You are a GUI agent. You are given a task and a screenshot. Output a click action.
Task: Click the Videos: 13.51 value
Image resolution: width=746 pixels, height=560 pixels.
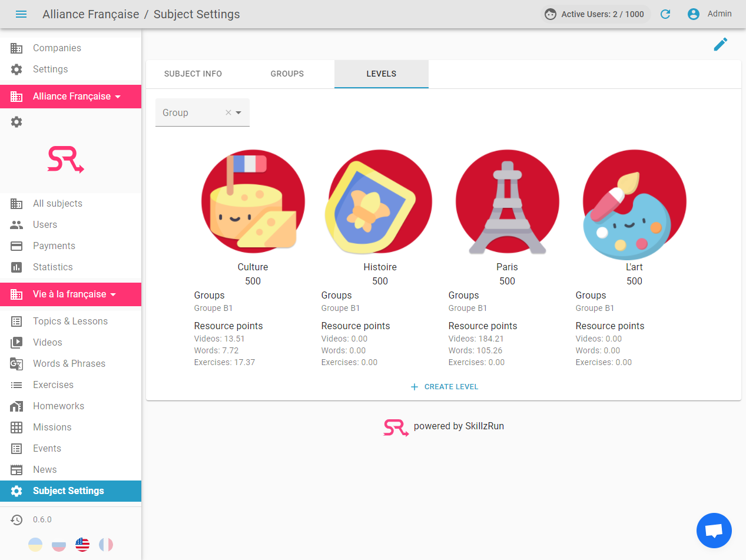pos(219,339)
